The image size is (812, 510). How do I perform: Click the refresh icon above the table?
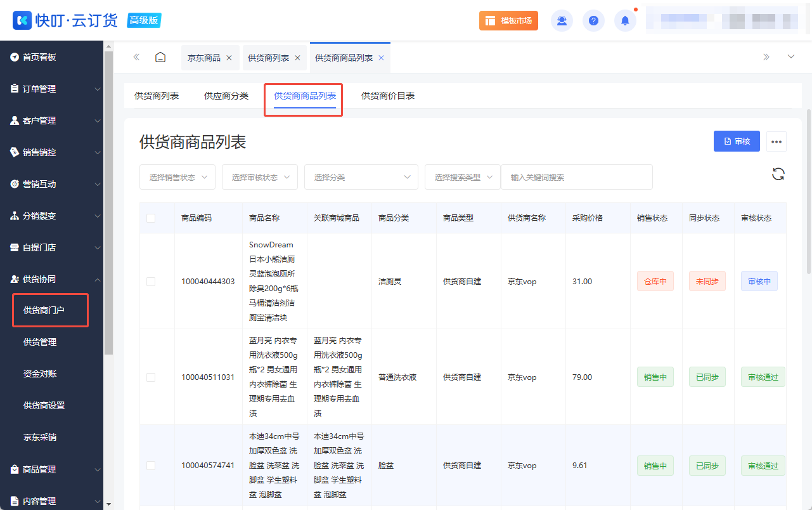click(x=778, y=174)
